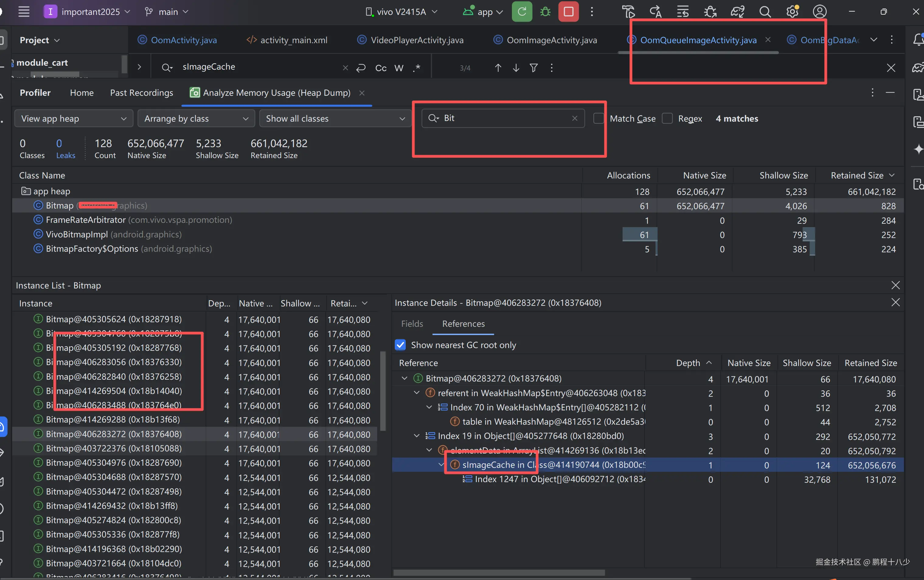Open the View app heap dropdown
Viewport: 924px width, 580px height.
(74, 119)
